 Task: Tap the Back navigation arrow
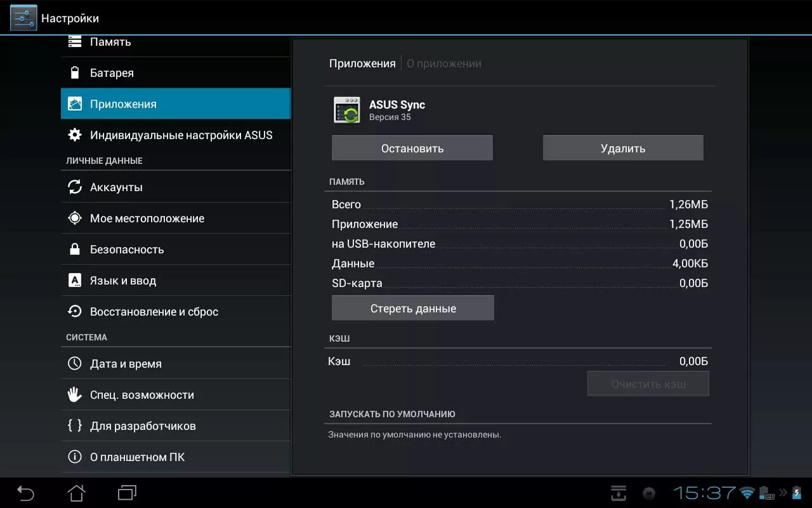click(25, 493)
